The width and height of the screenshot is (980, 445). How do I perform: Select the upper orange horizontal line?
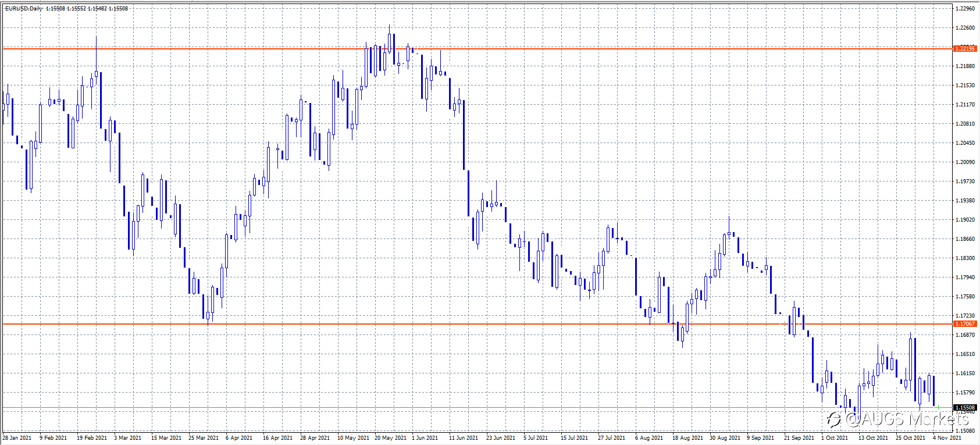point(477,49)
